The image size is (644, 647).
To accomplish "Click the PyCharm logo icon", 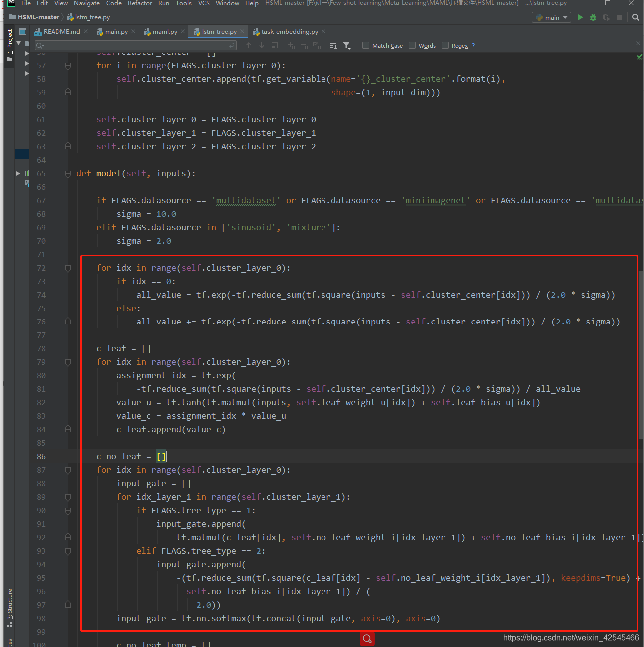I will click(11, 3).
